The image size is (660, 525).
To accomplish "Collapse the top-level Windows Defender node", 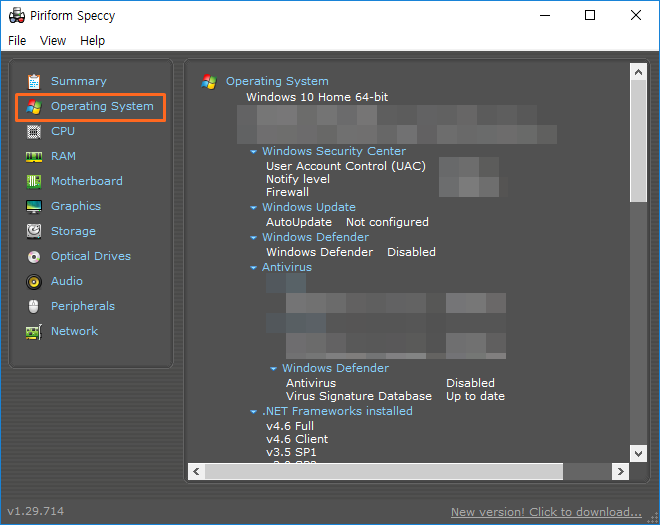I will [253, 238].
